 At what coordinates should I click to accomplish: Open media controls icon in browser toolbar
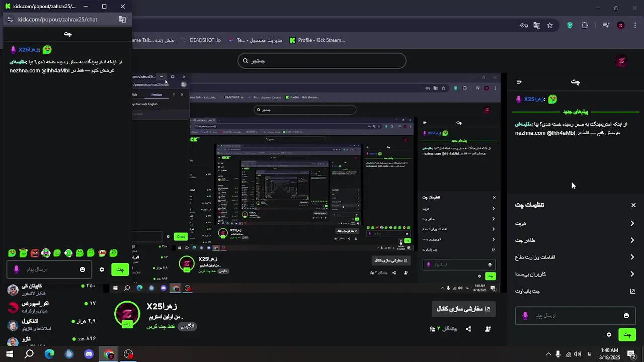click(x=606, y=26)
